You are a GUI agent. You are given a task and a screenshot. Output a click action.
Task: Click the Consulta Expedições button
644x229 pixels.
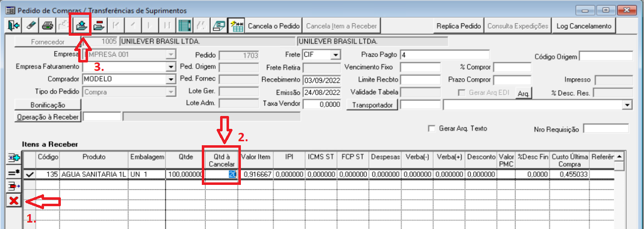pos(517,26)
